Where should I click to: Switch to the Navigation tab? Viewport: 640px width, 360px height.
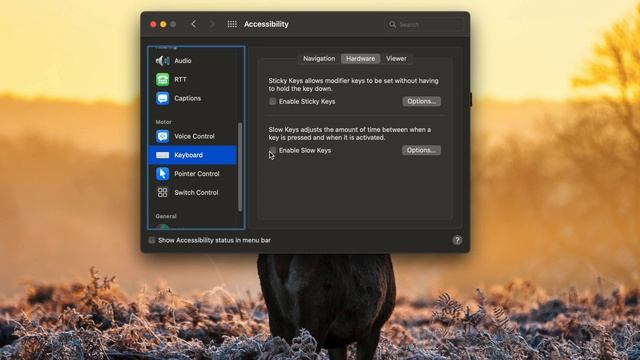[x=319, y=59]
